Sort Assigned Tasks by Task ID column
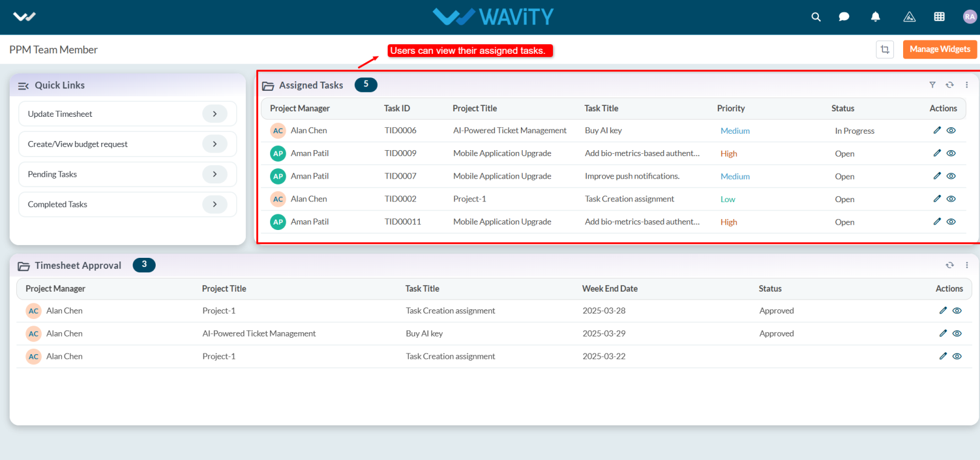 click(x=397, y=108)
